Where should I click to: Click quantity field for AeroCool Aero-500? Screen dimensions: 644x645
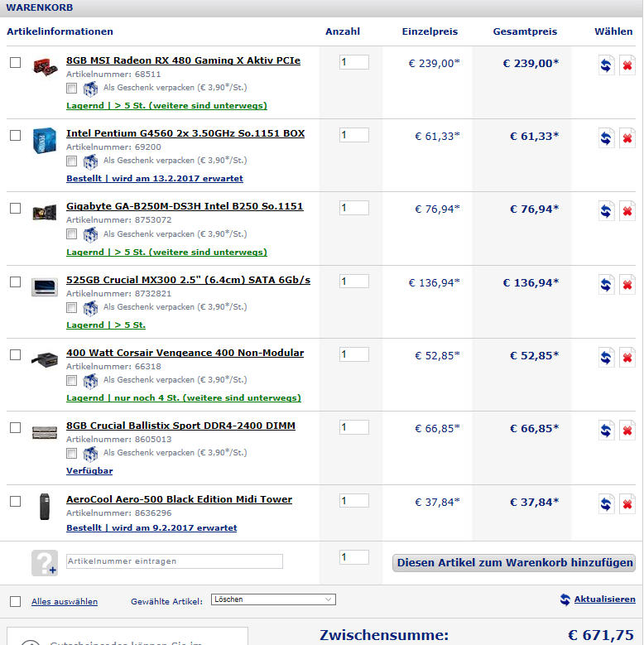coord(353,501)
